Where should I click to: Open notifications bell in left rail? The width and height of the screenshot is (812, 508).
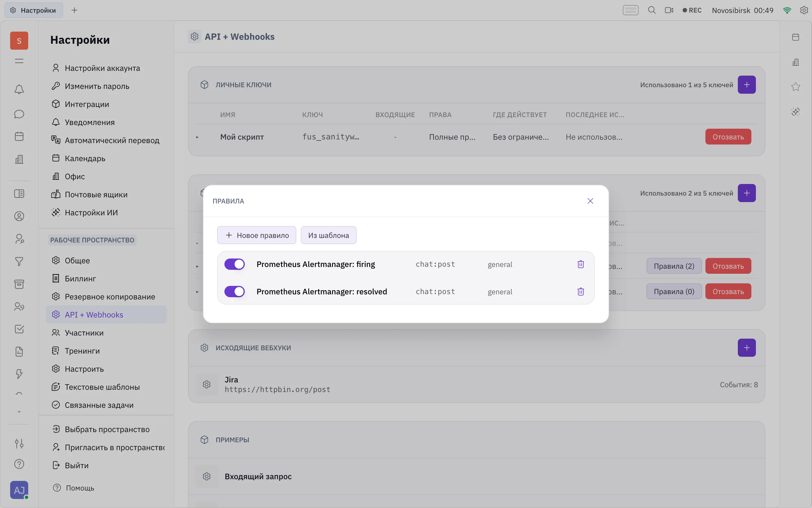[19, 89]
